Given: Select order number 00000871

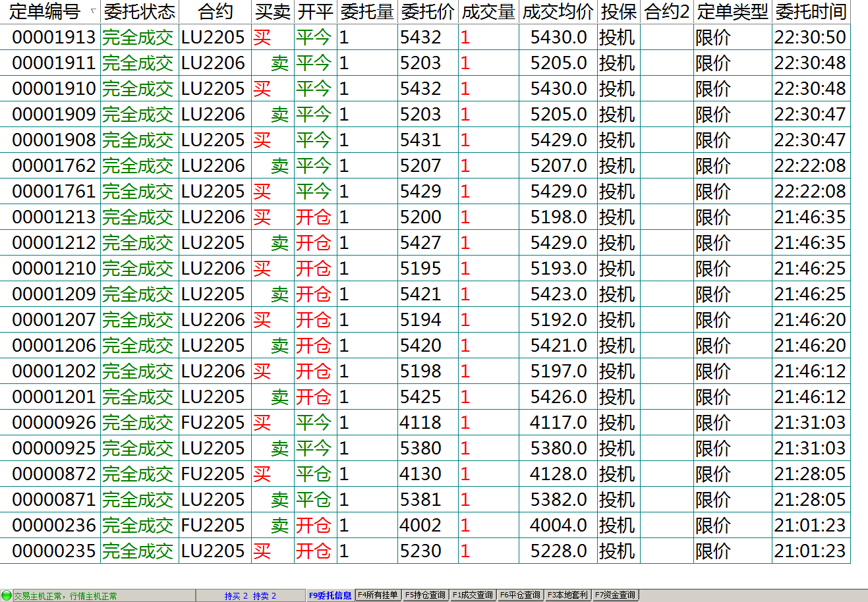Looking at the screenshot, I should click(54, 500).
